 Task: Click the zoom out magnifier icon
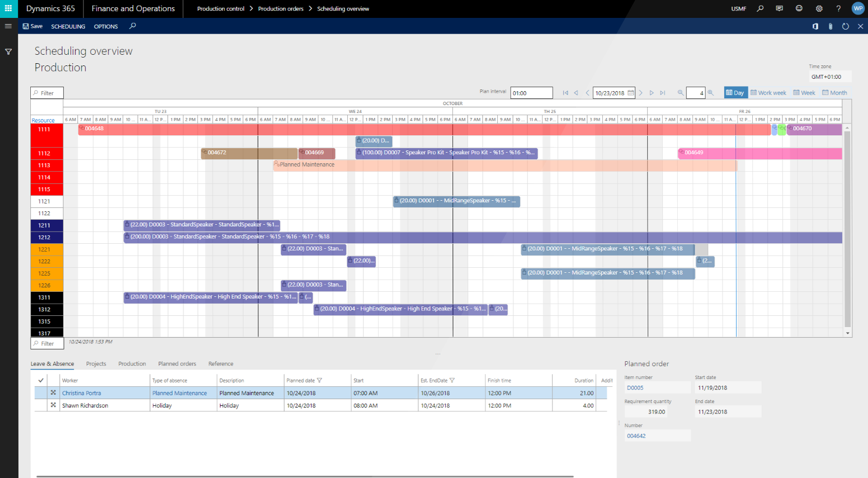(680, 93)
